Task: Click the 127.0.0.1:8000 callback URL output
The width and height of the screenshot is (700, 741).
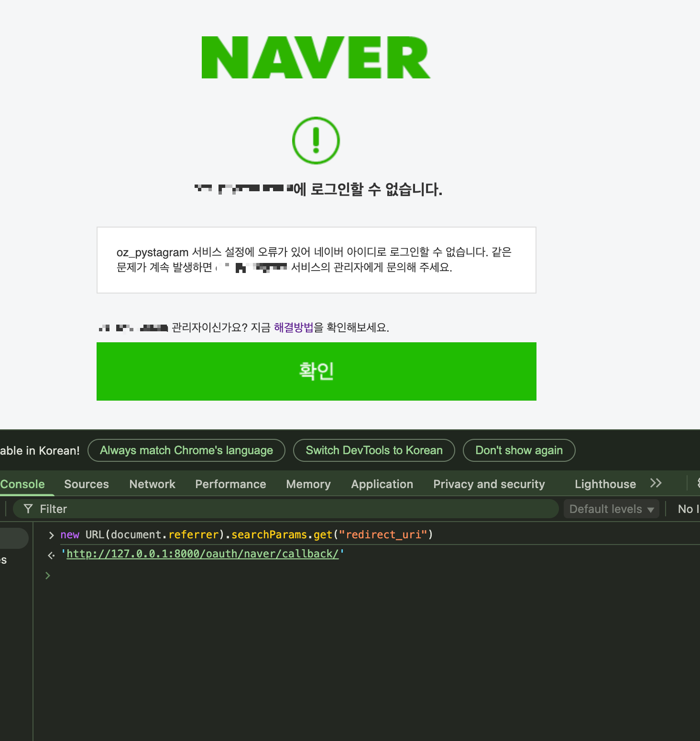Action: 202,554
